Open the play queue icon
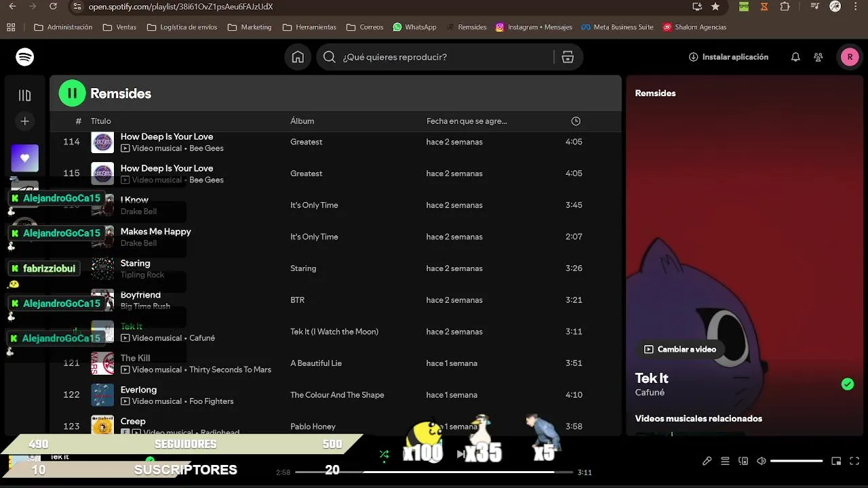 tap(725, 461)
